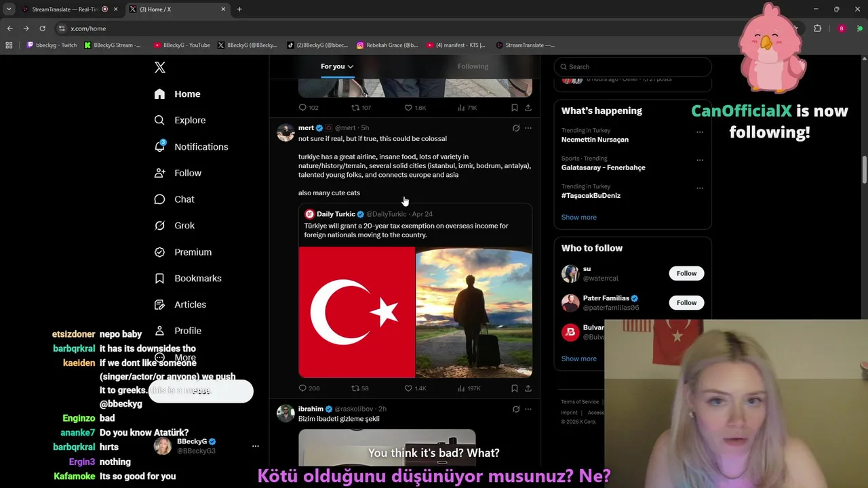Open Premium in the sidebar
This screenshot has height=488, width=868.
pos(183,252)
